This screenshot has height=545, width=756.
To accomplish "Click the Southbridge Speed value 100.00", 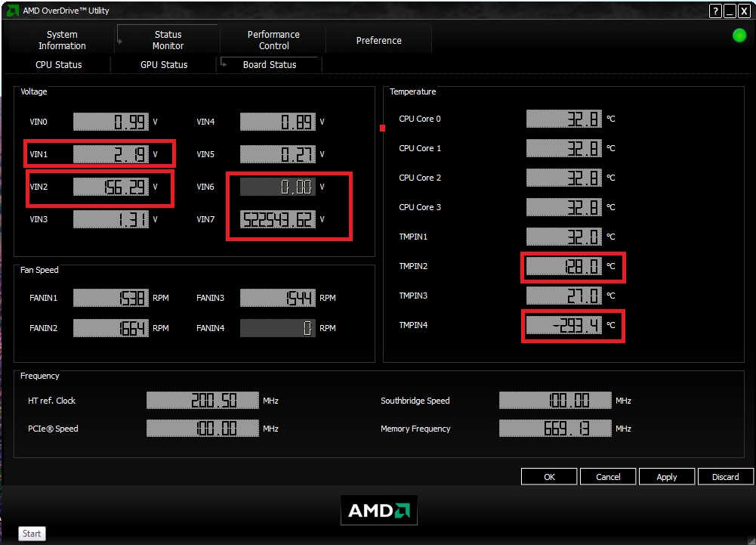I will [x=555, y=400].
